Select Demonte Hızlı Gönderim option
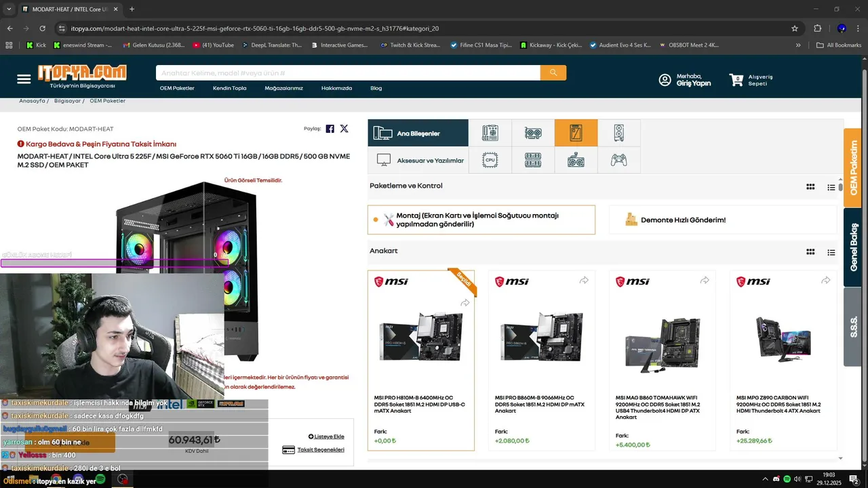The image size is (868, 488). 724,220
